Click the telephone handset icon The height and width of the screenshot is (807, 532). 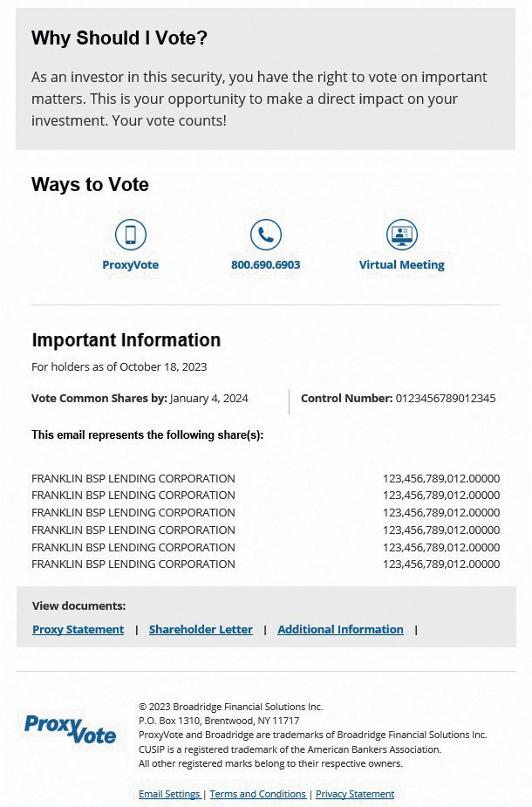pyautogui.click(x=266, y=235)
